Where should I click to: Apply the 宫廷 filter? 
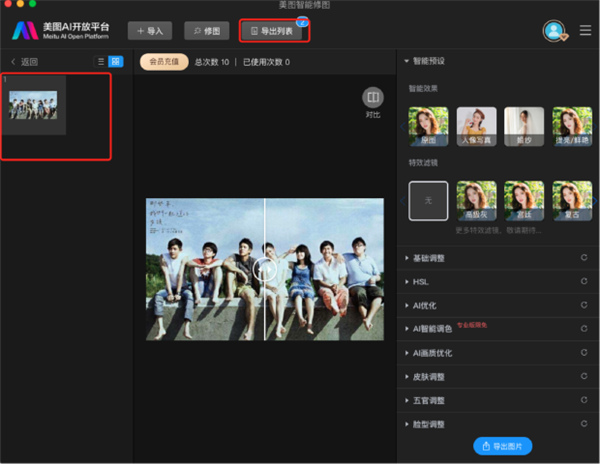[524, 201]
